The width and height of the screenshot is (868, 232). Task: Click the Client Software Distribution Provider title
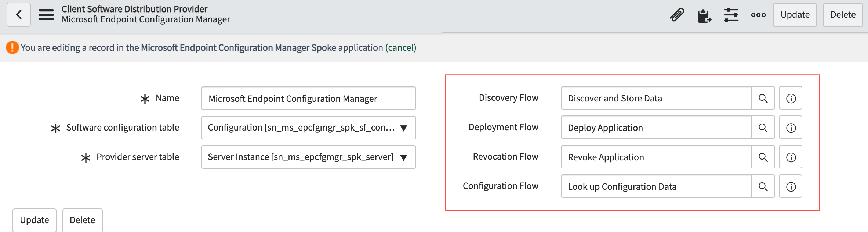coord(134,9)
